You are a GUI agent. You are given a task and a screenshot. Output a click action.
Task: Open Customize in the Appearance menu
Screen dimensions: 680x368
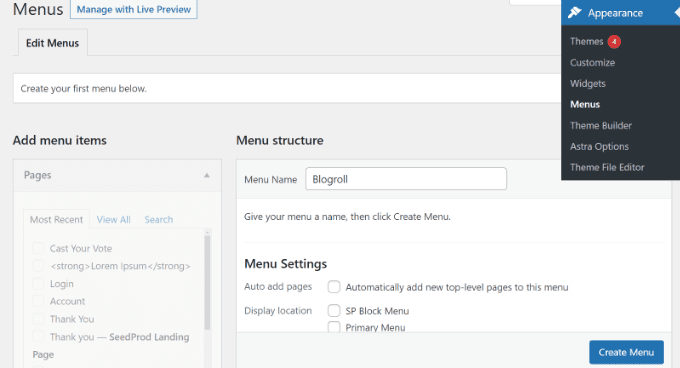click(x=592, y=62)
